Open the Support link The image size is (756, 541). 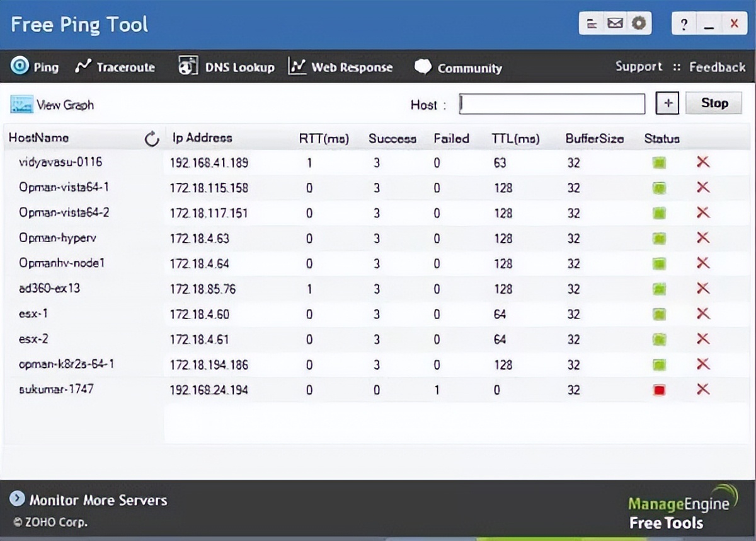tap(638, 67)
